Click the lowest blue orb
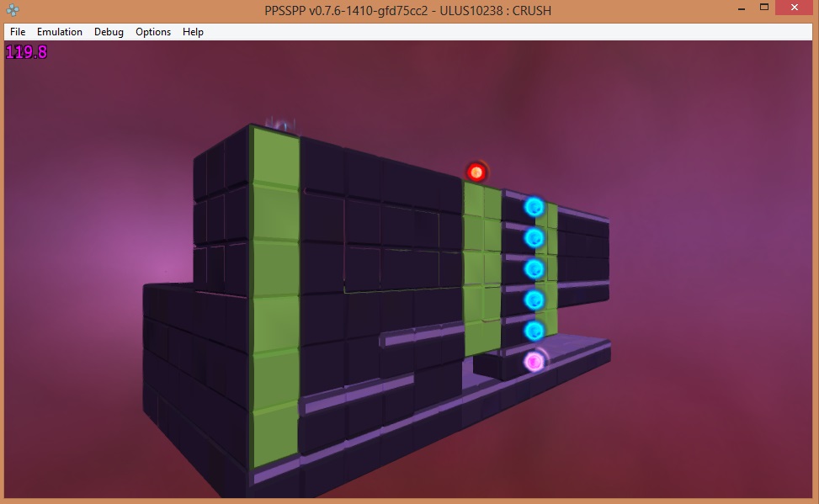819x504 pixels. point(534,331)
